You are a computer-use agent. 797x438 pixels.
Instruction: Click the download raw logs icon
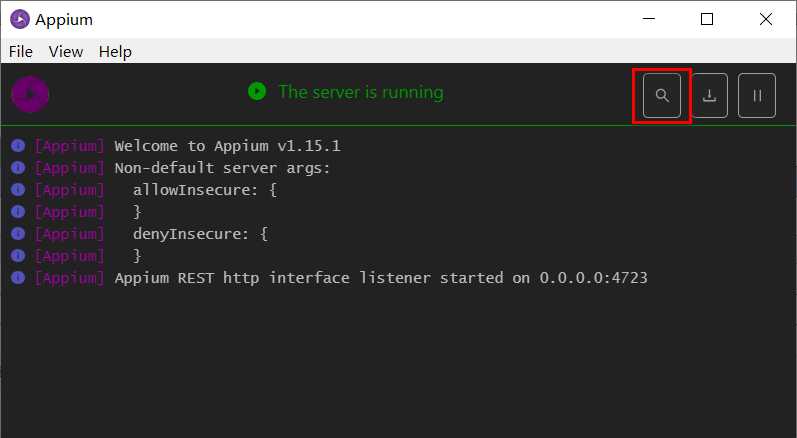point(709,96)
